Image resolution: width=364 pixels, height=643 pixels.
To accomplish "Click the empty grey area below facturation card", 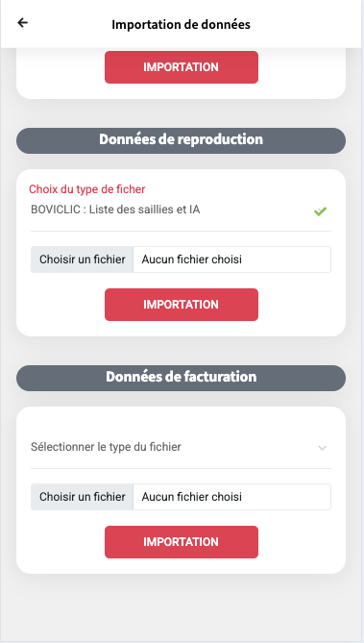I will [x=181, y=606].
